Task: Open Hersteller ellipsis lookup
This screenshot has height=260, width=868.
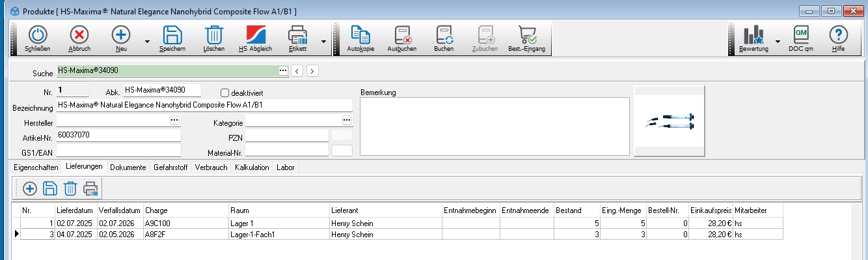Action: [174, 121]
